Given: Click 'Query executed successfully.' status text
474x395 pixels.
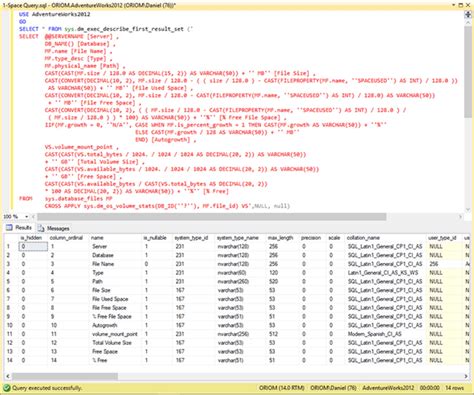Looking at the screenshot, I should pyautogui.click(x=47, y=388).
